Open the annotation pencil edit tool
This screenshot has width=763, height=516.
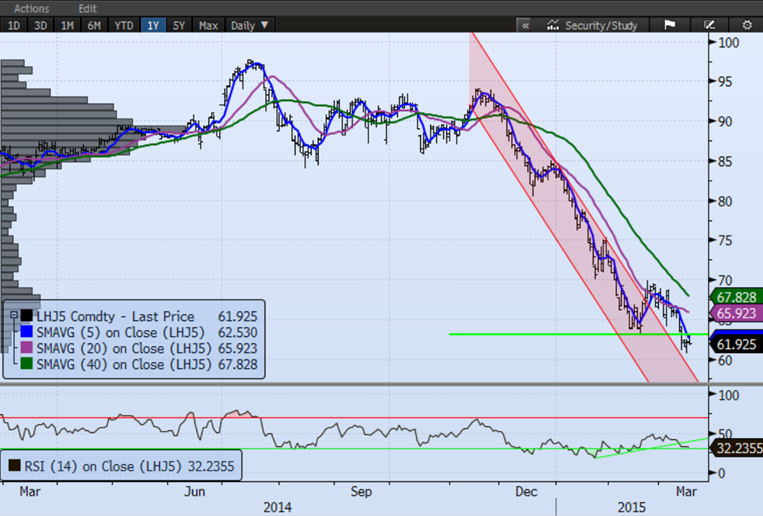(711, 24)
